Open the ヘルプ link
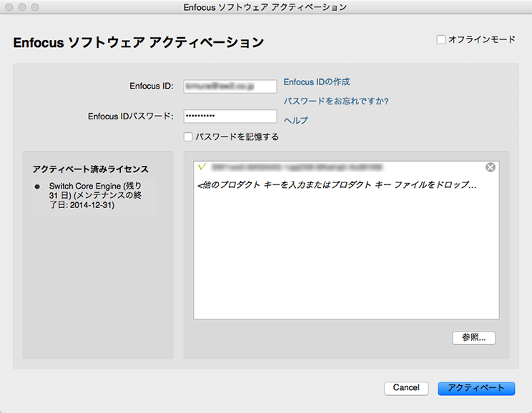Image resolution: width=532 pixels, height=413 pixels. [x=296, y=120]
